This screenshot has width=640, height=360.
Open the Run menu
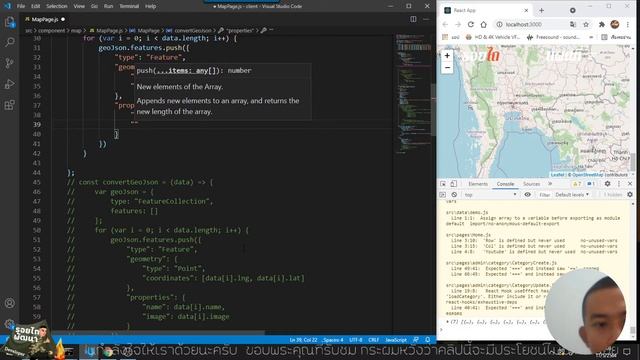108,6
